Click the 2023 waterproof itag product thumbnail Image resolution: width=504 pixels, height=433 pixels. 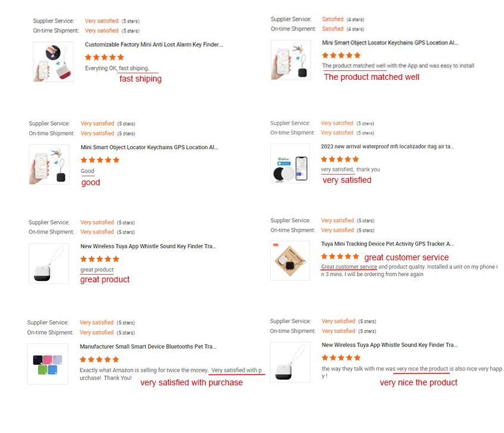click(290, 163)
